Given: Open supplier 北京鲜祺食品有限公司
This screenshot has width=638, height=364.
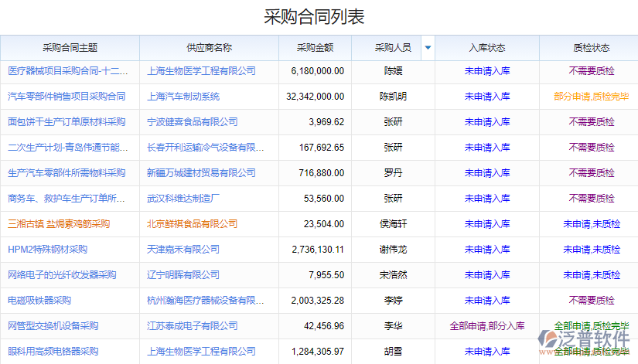Looking at the screenshot, I should 192,224.
